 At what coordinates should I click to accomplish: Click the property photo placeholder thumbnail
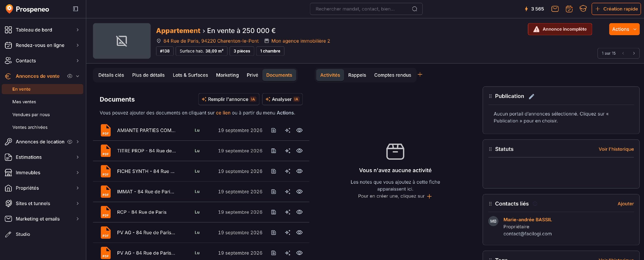(122, 41)
